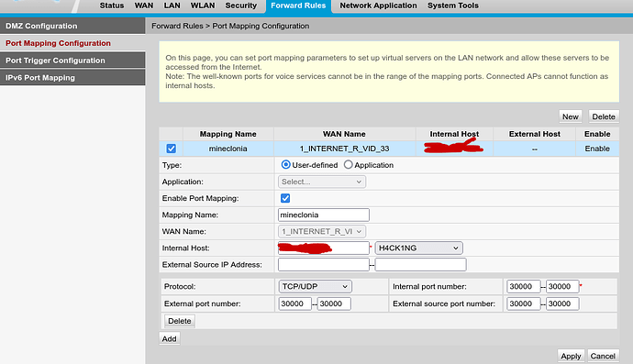The height and width of the screenshot is (364, 633).
Task: Open the Network Application tab
Action: coord(378,6)
